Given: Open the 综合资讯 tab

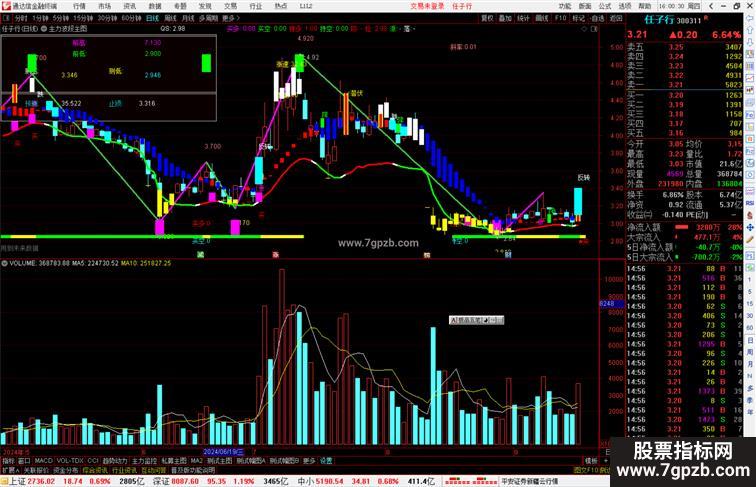Looking at the screenshot, I should click(x=95, y=470).
